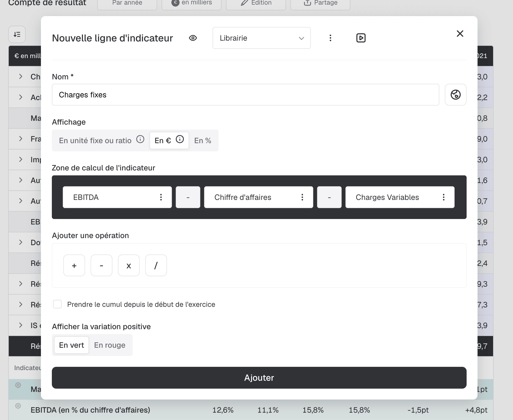The width and height of the screenshot is (513, 420).
Task: Click the video play tutorial icon
Action: point(361,38)
